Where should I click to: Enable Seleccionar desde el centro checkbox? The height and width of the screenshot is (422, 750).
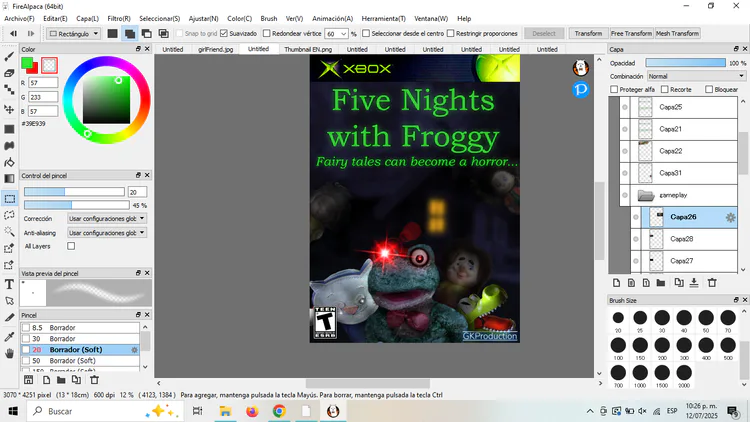click(x=366, y=33)
